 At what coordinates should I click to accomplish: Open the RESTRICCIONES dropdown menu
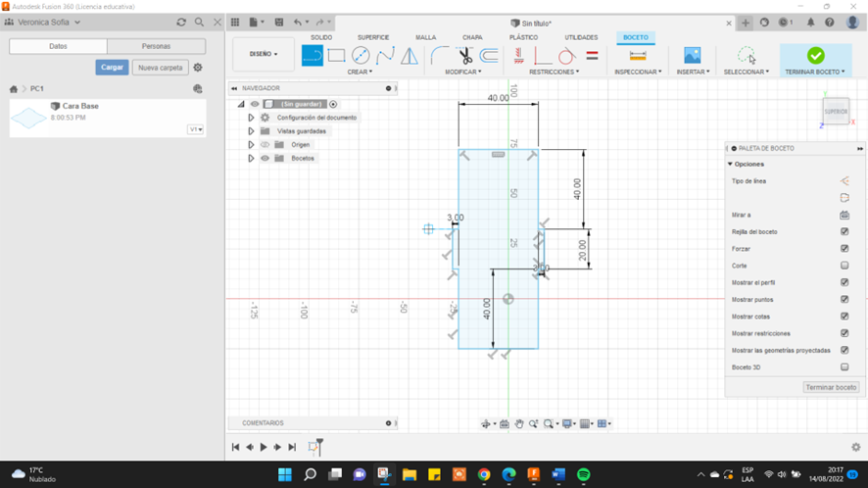click(x=555, y=72)
